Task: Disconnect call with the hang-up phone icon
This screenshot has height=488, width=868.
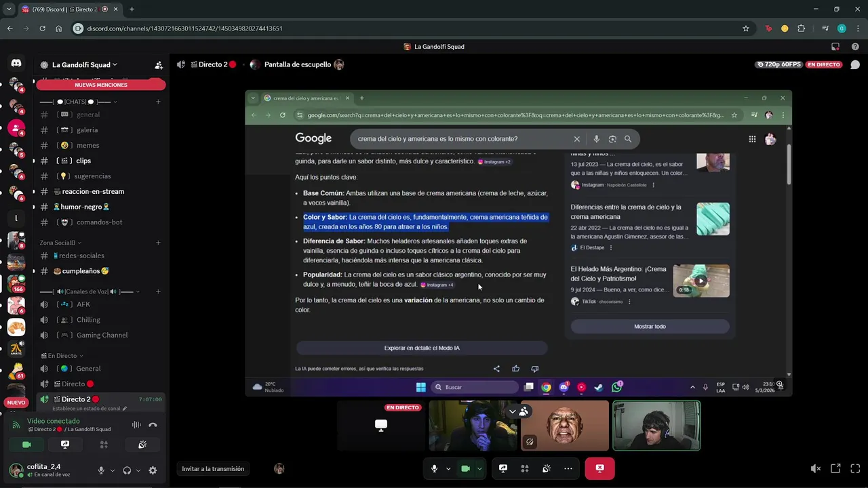Action: click(153, 425)
